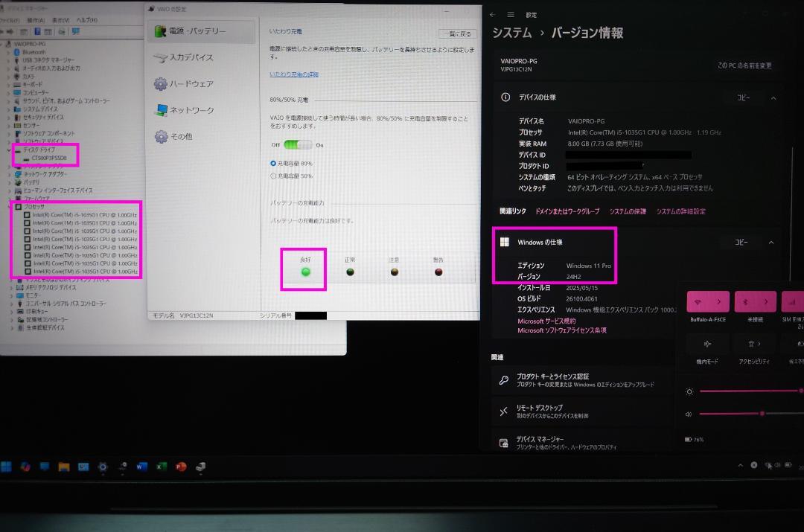The height and width of the screenshot is (532, 804).
Task: Open the Action (操作) menu in Device Manager
Action: click(x=36, y=21)
